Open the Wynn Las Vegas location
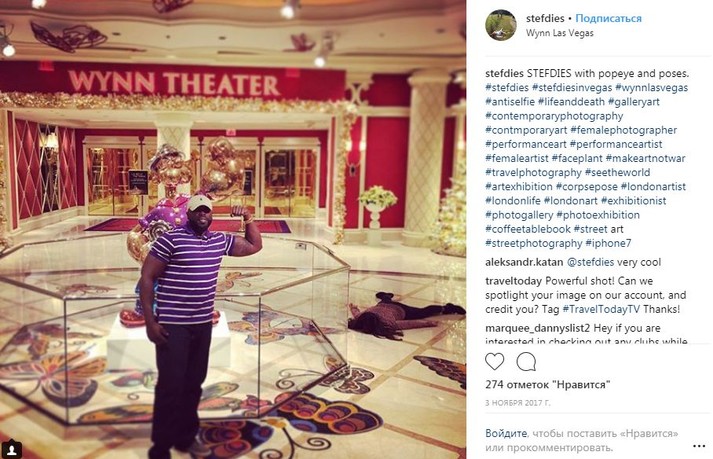Image resolution: width=713 pixels, height=459 pixels. [560, 33]
